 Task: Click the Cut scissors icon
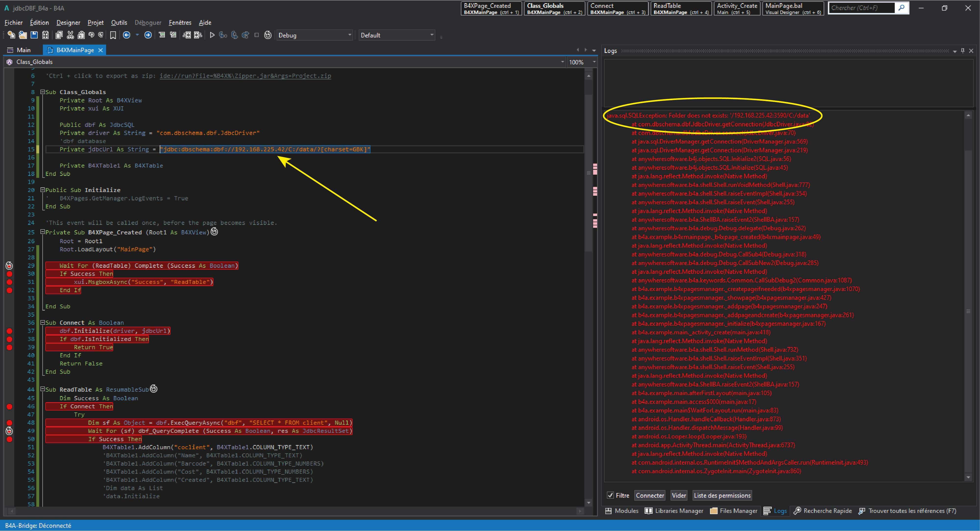70,35
